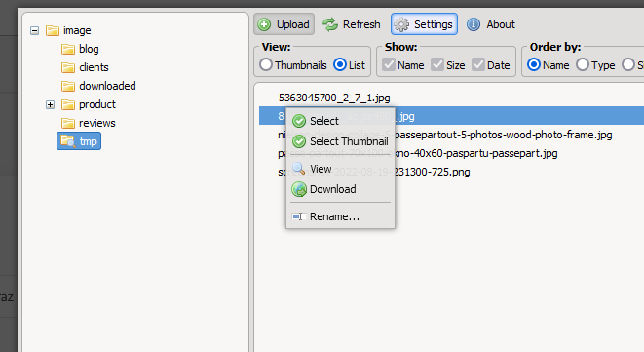Select the List view radio button
The height and width of the screenshot is (352, 644).
[x=340, y=64]
